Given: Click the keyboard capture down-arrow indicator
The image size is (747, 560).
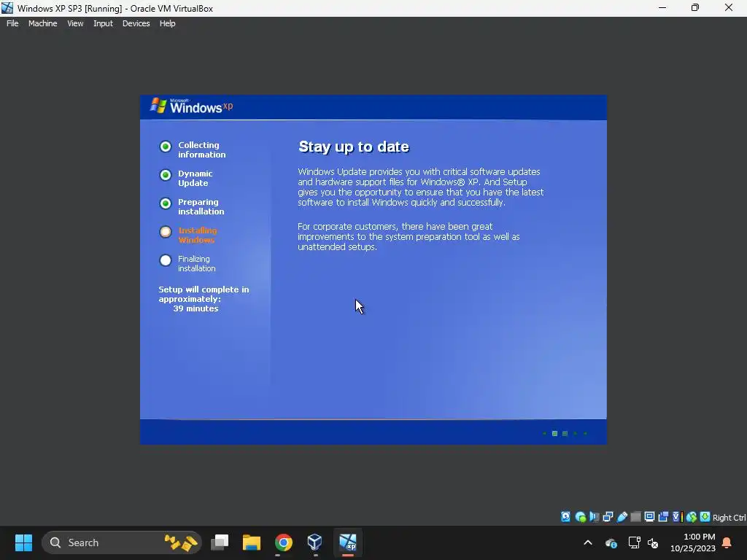Looking at the screenshot, I should (x=705, y=517).
